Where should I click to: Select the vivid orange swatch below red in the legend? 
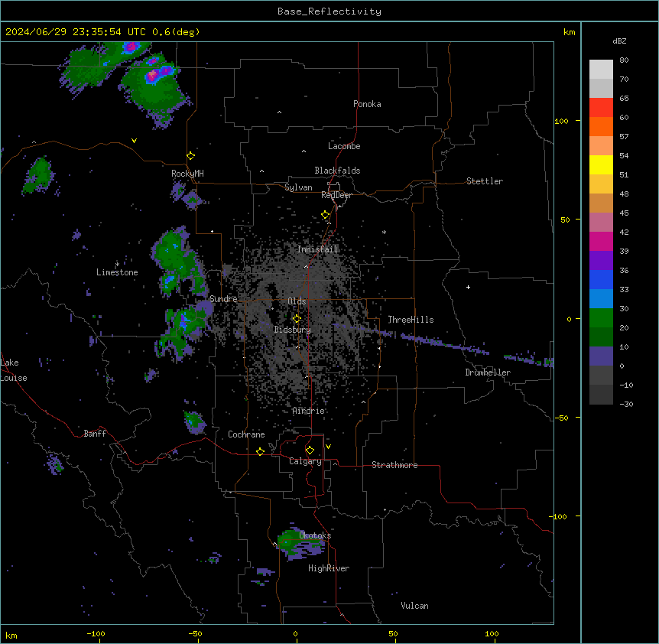pyautogui.click(x=601, y=126)
